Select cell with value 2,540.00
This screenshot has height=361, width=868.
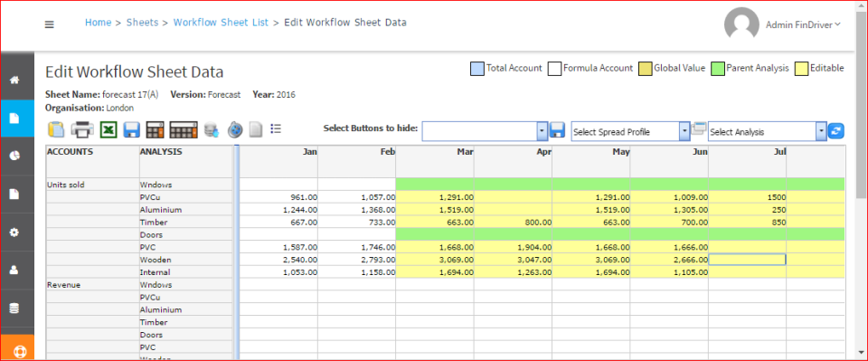tap(279, 260)
